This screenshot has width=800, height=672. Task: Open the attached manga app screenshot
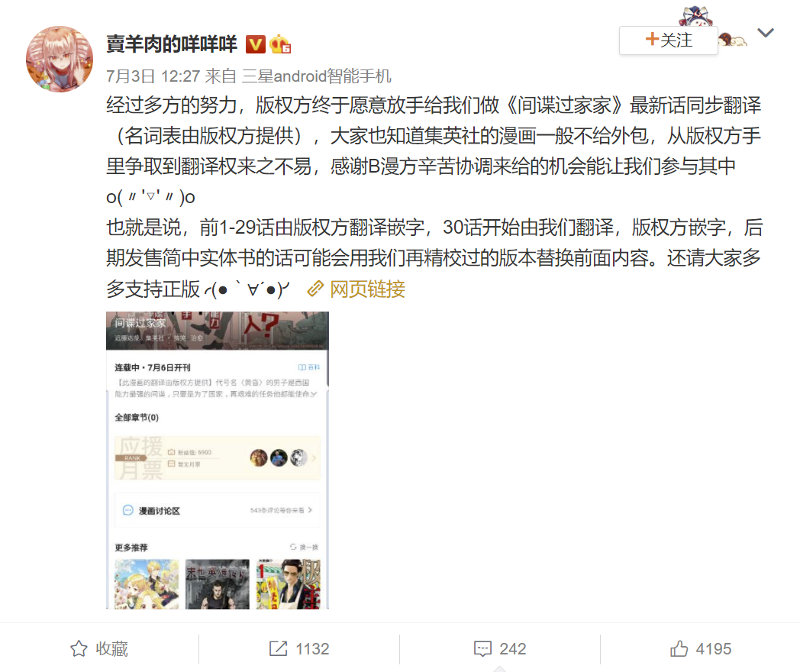point(218,460)
